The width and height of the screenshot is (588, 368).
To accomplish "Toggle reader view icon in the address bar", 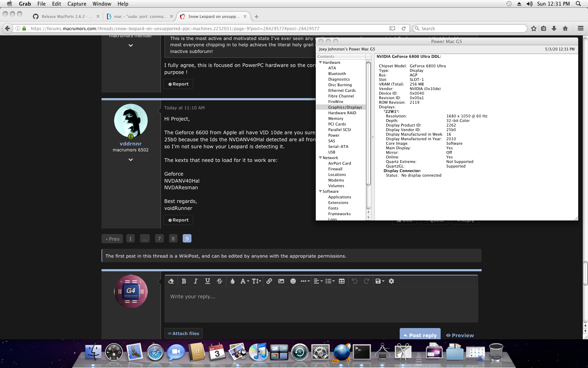I will (392, 28).
